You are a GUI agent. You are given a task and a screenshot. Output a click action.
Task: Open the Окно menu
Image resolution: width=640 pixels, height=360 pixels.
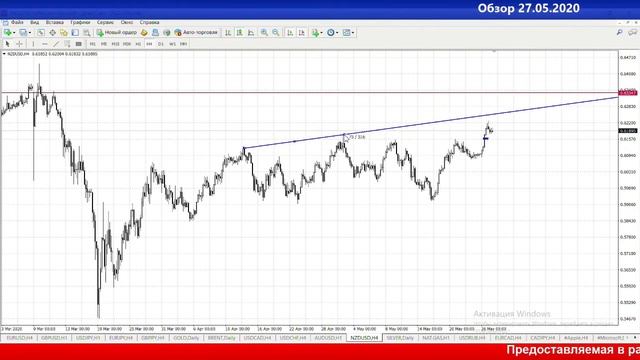(127, 22)
